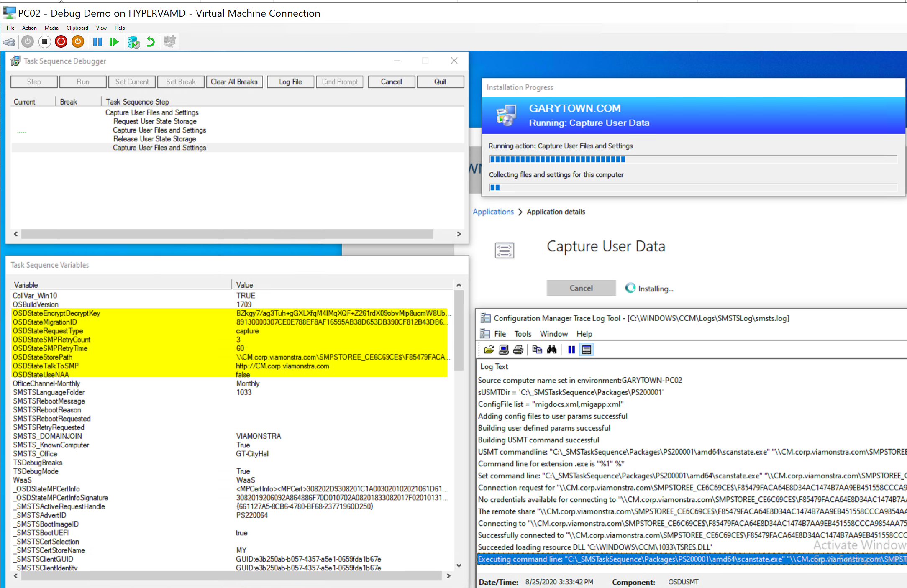Viewport: 907px width, 588px height.
Task: Click the green Revert arrow icon
Action: pos(151,42)
